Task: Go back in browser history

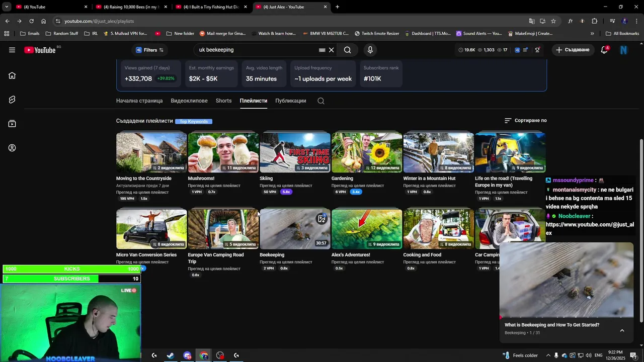Action: (x=7, y=21)
